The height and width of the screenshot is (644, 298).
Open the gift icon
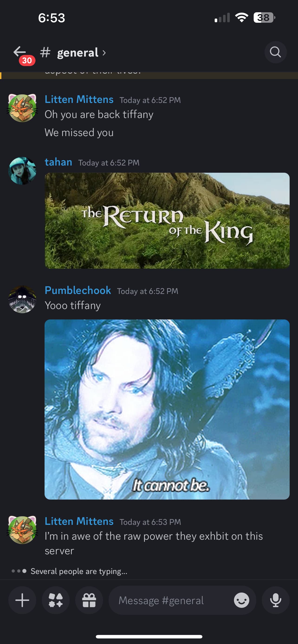point(89,600)
